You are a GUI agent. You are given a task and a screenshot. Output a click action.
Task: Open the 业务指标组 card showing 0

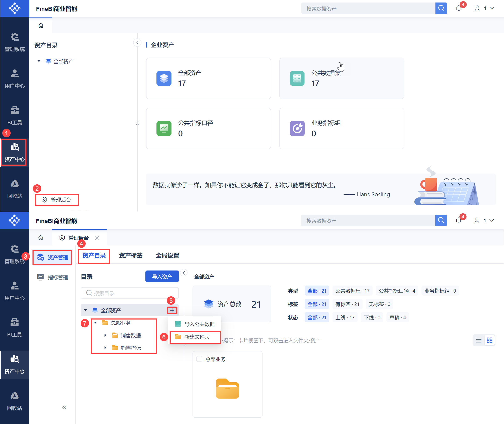(342, 128)
